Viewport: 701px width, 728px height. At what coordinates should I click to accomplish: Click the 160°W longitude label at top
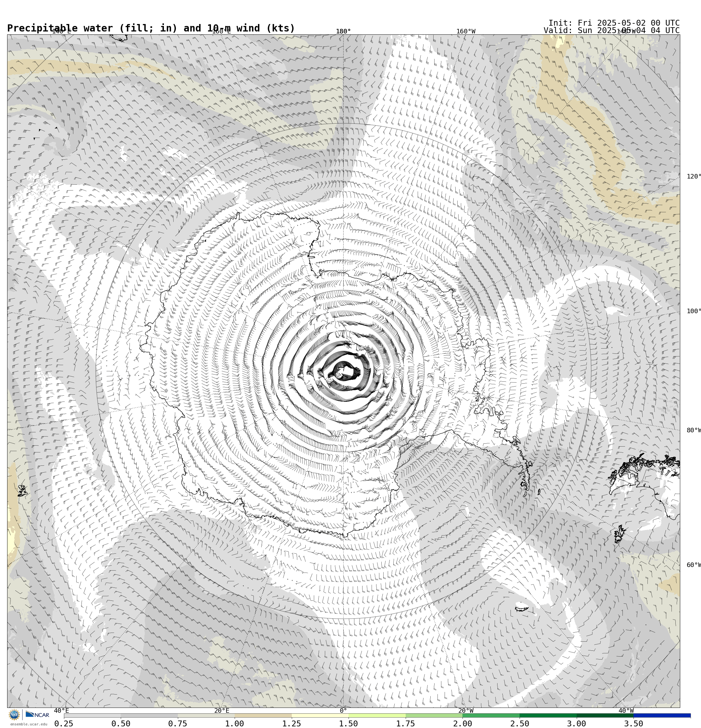click(x=465, y=31)
